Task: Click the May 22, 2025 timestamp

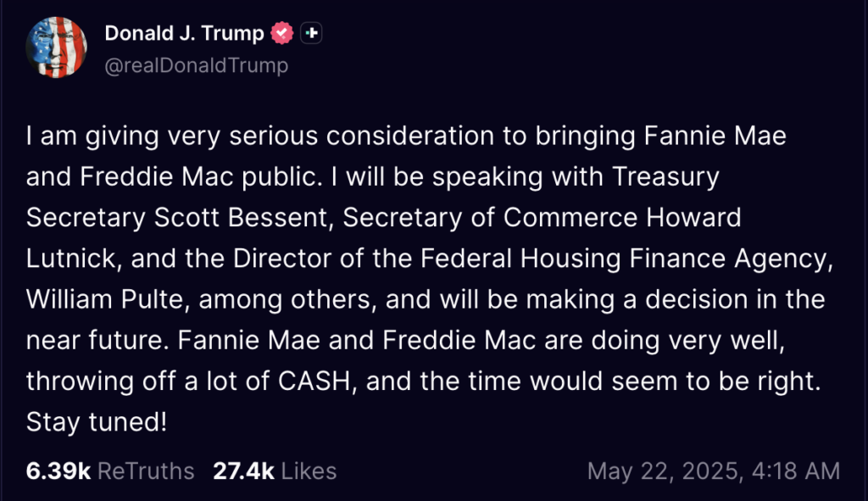Action: 714,471
